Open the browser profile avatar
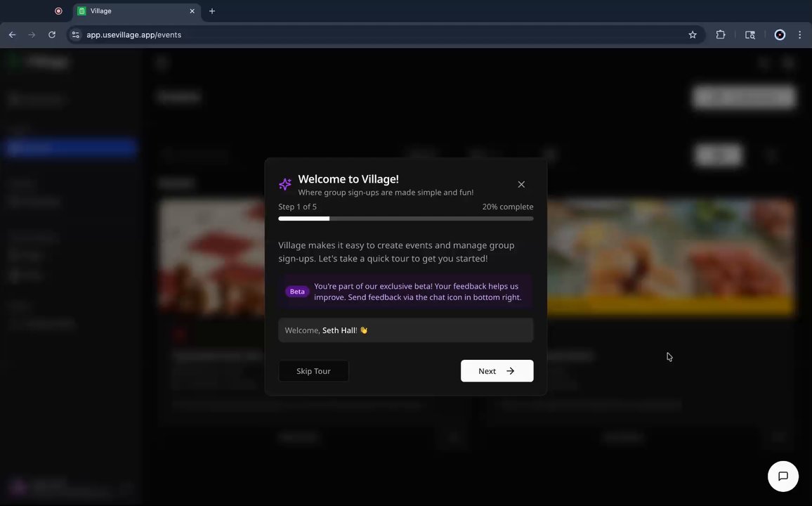 click(x=780, y=34)
